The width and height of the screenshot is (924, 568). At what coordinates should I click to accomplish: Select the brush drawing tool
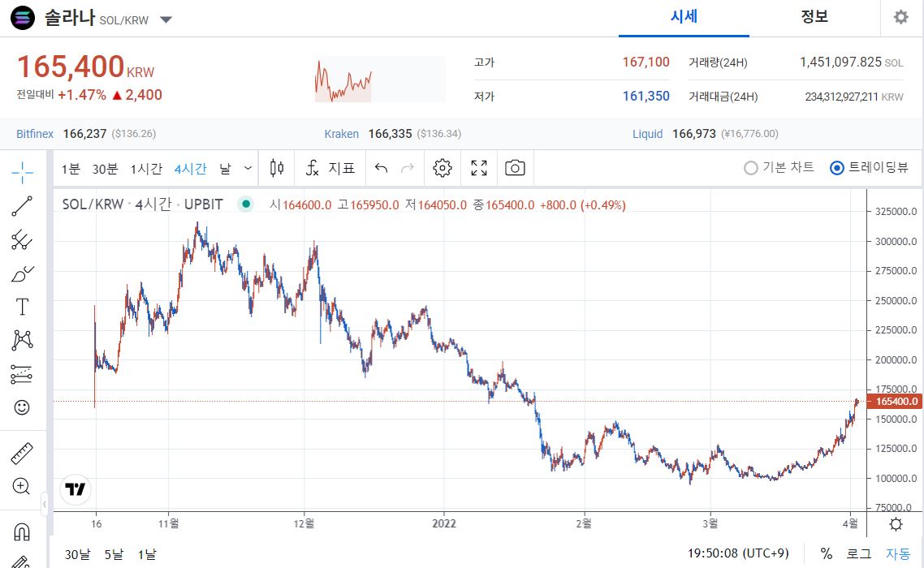(23, 273)
